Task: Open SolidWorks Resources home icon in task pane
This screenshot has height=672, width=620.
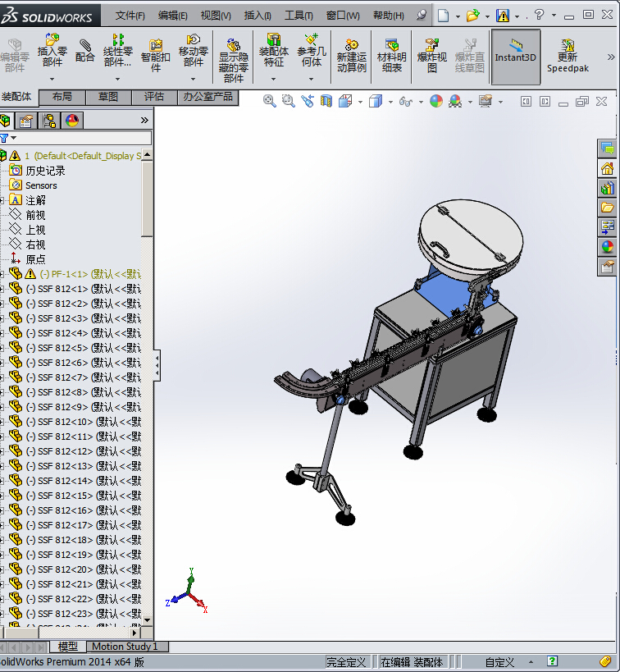Action: click(607, 168)
